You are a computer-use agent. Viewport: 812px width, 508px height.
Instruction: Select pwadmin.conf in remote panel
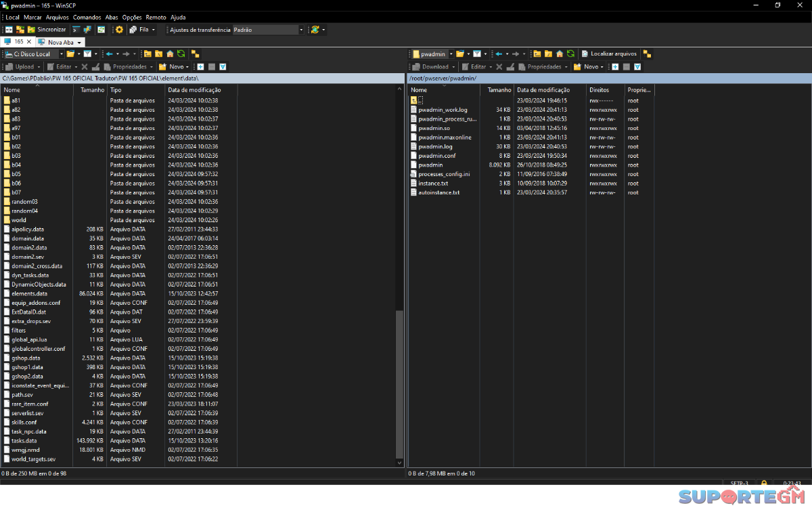[x=436, y=156]
